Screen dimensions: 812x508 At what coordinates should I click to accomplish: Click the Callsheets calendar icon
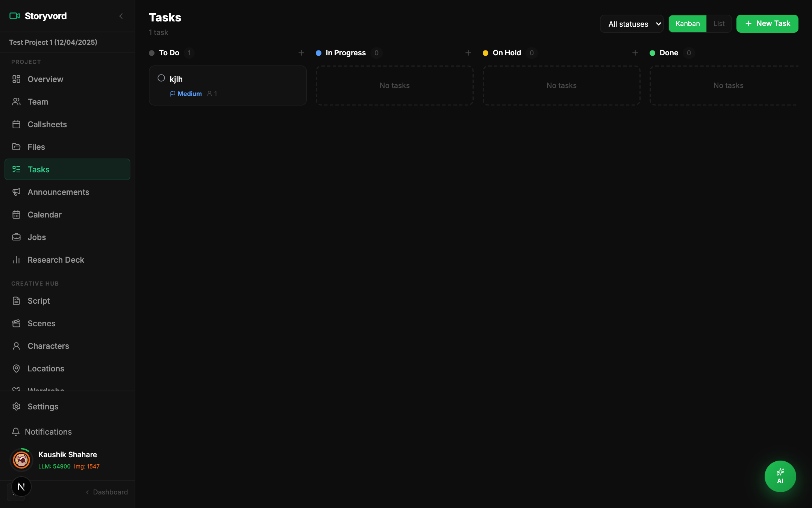tap(16, 124)
